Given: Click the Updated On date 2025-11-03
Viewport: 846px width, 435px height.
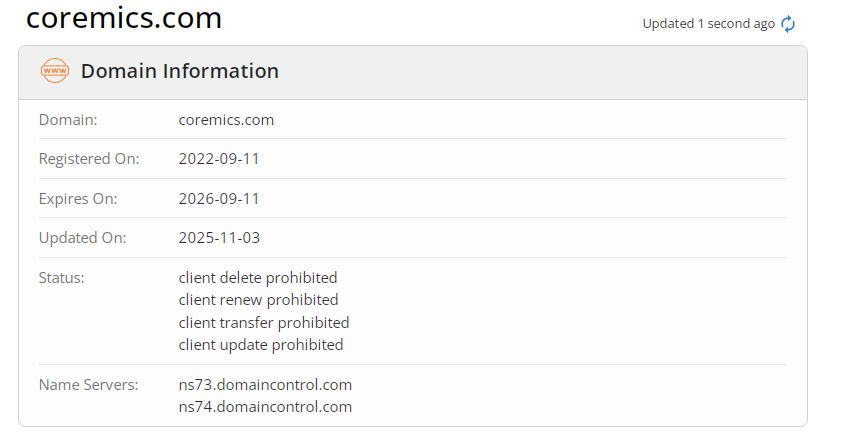Looking at the screenshot, I should click(x=219, y=238).
